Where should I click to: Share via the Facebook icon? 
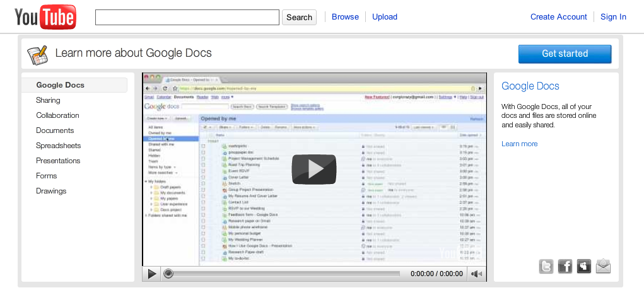click(x=565, y=267)
